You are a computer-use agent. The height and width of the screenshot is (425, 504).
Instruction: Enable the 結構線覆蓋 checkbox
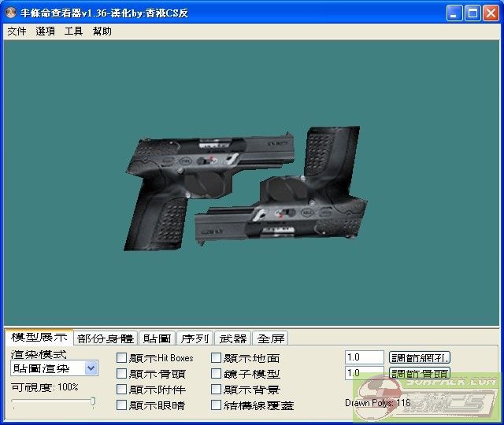coord(216,405)
